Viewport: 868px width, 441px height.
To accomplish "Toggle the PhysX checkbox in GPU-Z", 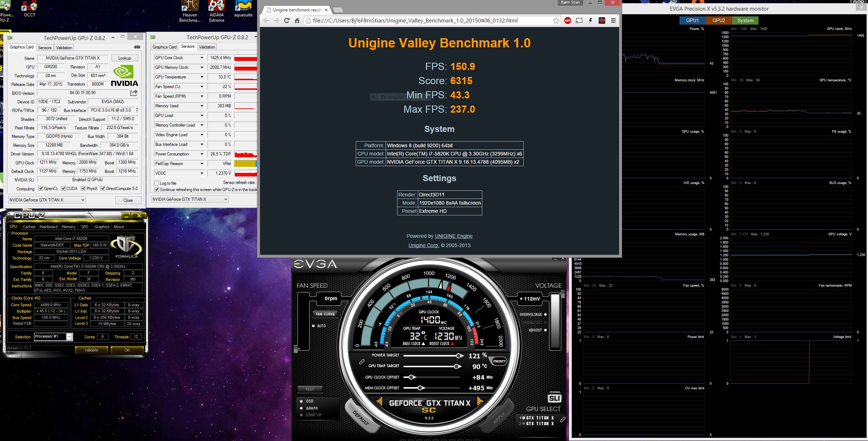I will (x=83, y=189).
